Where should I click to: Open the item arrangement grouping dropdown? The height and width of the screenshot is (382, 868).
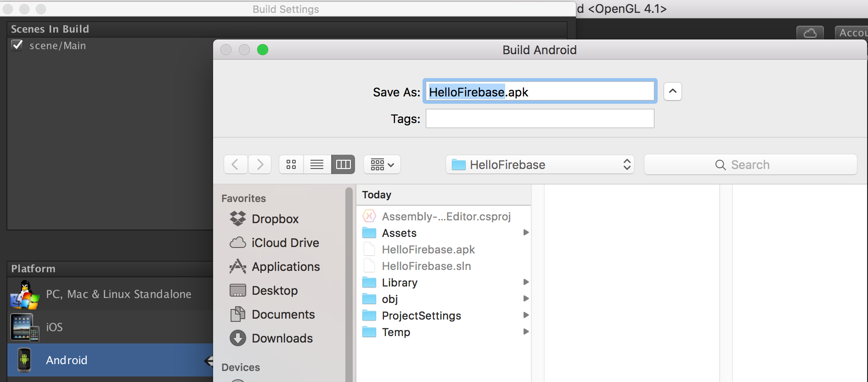tap(382, 164)
